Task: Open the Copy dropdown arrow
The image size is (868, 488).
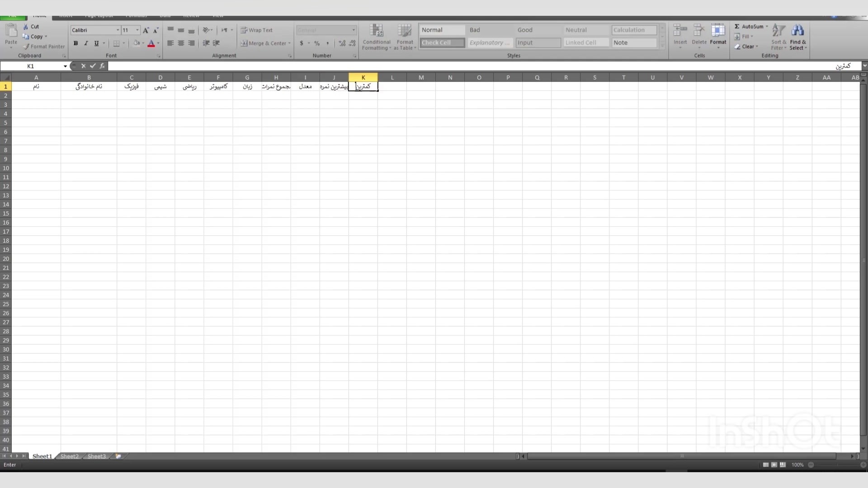Action: (46, 37)
